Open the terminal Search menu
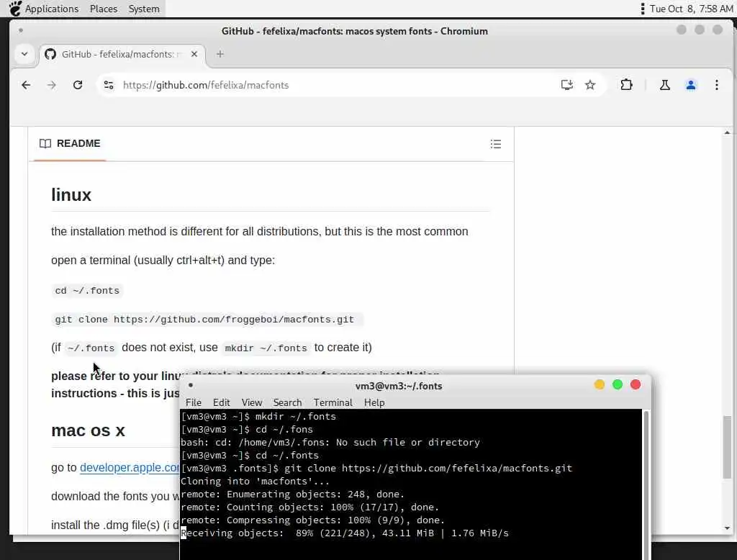 pyautogui.click(x=287, y=402)
